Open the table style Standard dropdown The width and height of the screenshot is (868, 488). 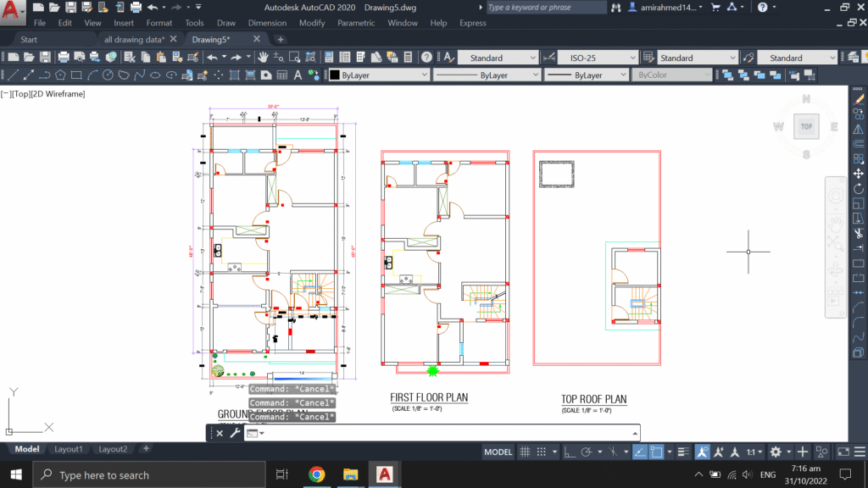pos(698,58)
